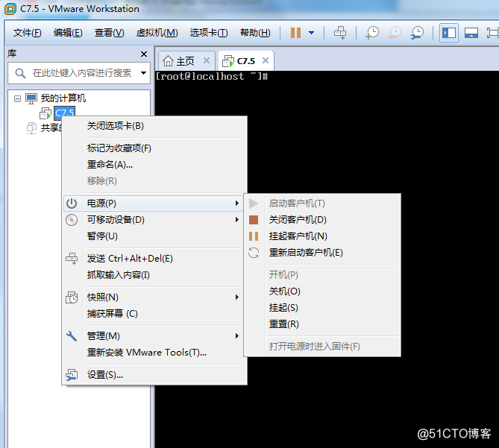Click the red stop icon for 关闭客户机
The image size is (499, 448).
point(254,220)
